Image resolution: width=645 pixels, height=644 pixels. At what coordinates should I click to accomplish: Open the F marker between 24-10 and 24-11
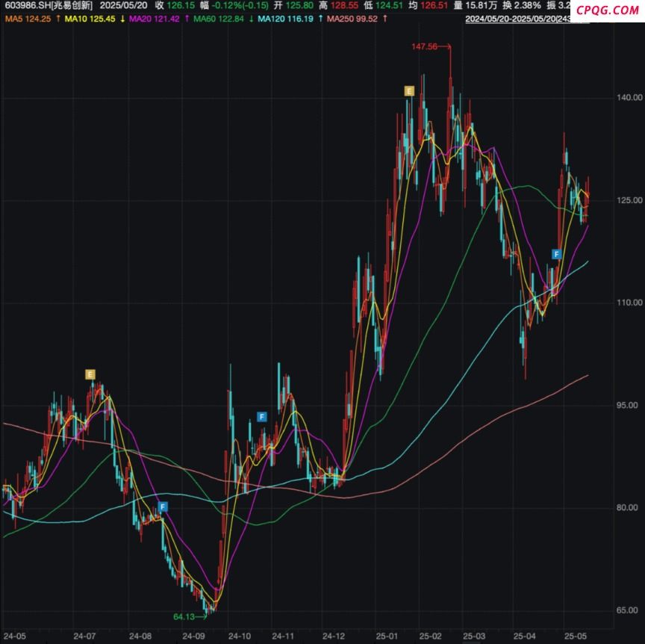pyautogui.click(x=262, y=417)
